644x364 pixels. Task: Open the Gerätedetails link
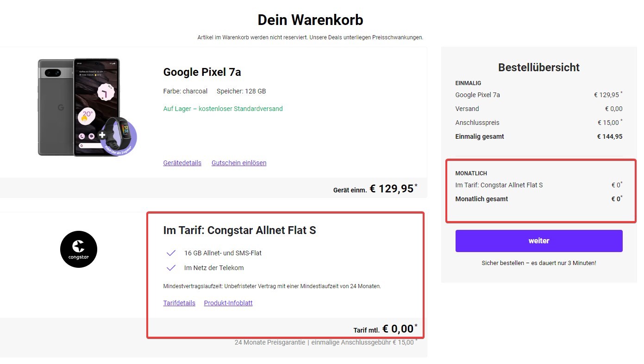click(182, 163)
